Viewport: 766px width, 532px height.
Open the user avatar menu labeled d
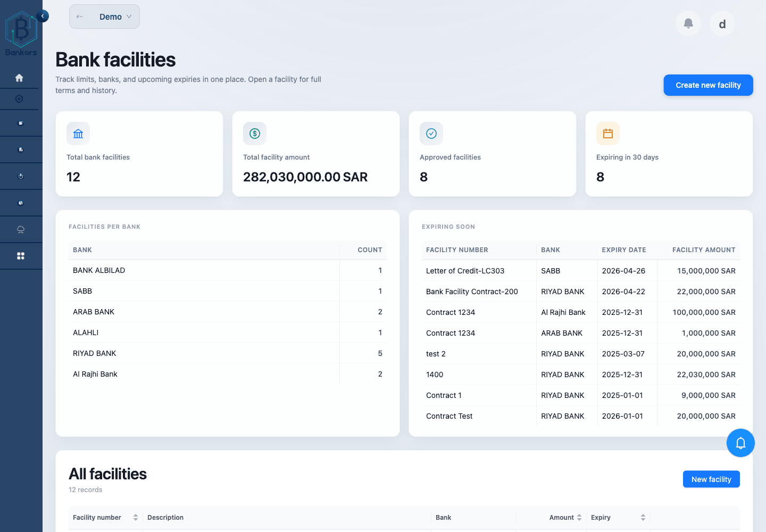[x=722, y=23]
